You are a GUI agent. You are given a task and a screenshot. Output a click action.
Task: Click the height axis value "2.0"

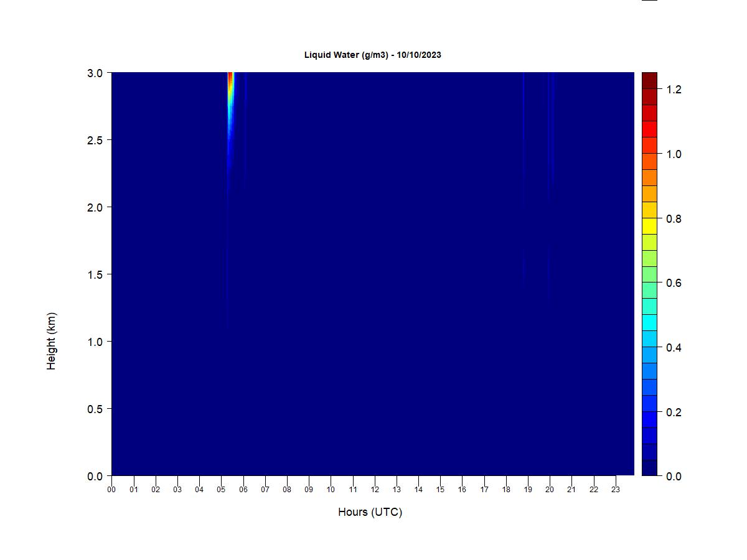click(95, 207)
